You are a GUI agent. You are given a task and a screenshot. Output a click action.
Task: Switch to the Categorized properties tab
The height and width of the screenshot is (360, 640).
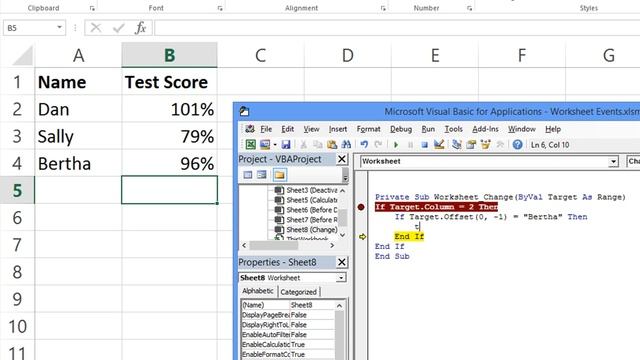(298, 292)
